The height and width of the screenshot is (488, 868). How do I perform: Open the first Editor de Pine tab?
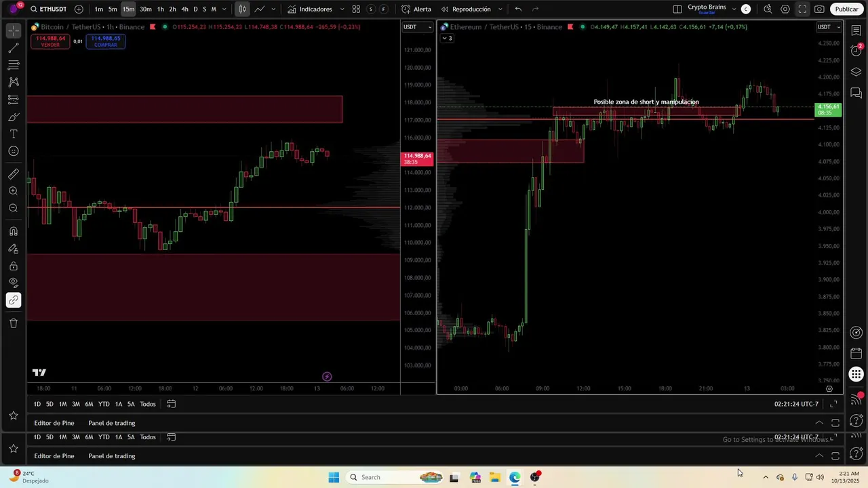[x=54, y=423]
